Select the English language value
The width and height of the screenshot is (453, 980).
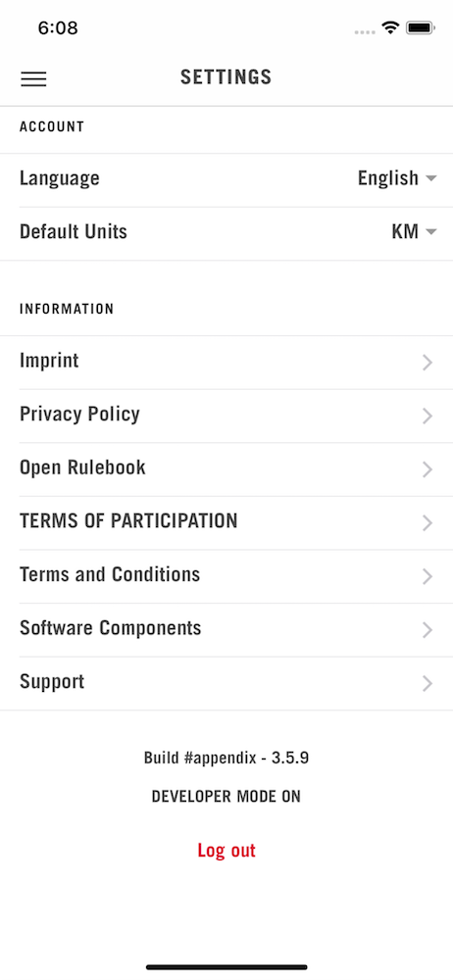tap(388, 178)
